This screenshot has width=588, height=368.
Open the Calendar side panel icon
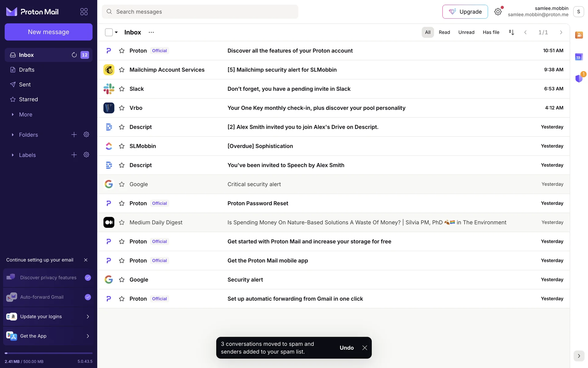579,57
